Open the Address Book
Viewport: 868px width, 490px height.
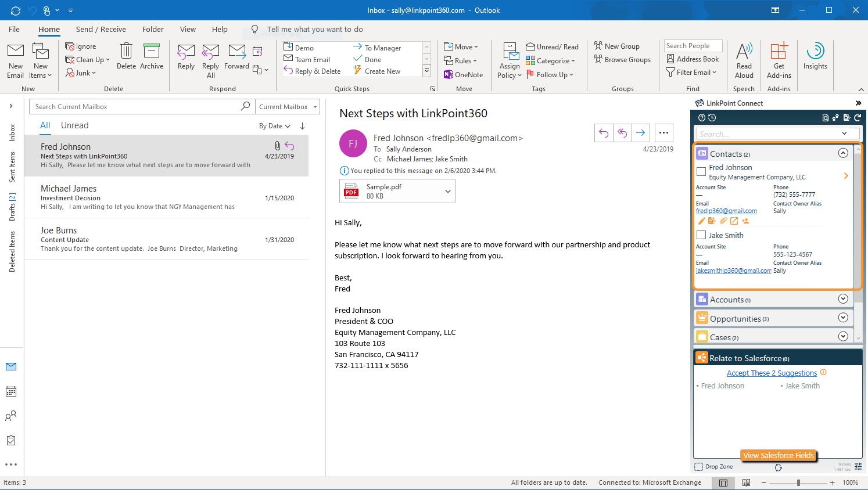(693, 59)
